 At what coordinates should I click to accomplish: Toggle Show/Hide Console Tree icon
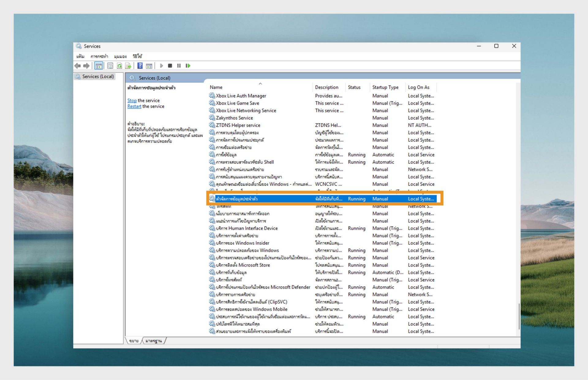99,66
